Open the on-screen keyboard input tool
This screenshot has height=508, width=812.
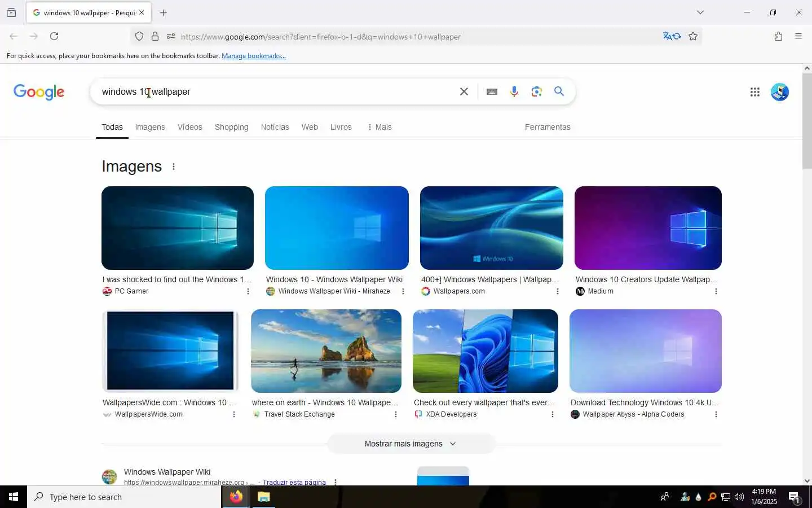(x=492, y=91)
